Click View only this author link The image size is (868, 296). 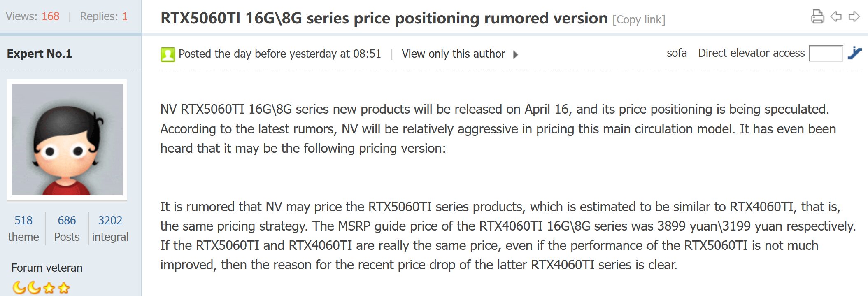pos(453,54)
